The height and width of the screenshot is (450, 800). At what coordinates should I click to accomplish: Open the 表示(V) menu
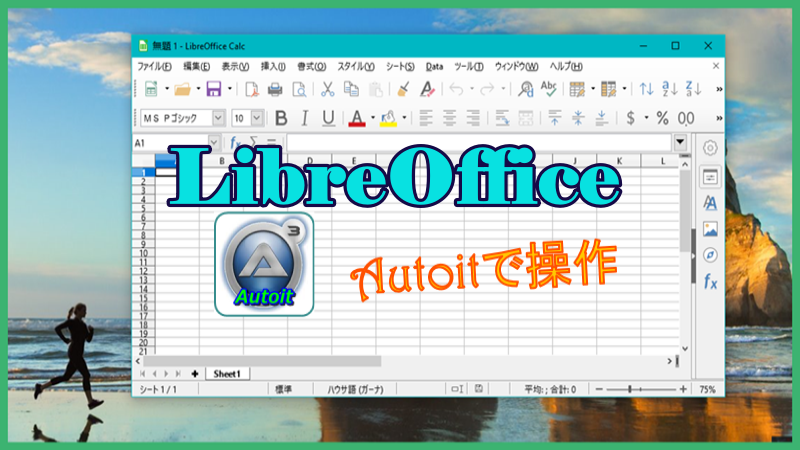click(x=235, y=66)
